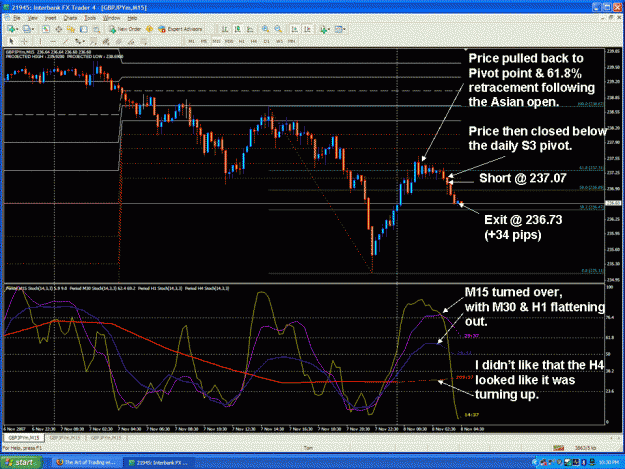
Task: Click the chart tabs left scroll arrow
Action: pos(612,438)
